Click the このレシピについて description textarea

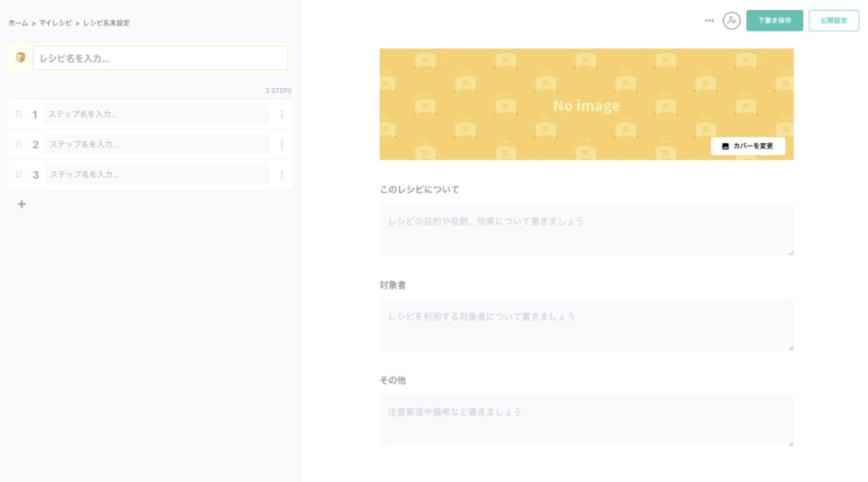[x=587, y=229]
